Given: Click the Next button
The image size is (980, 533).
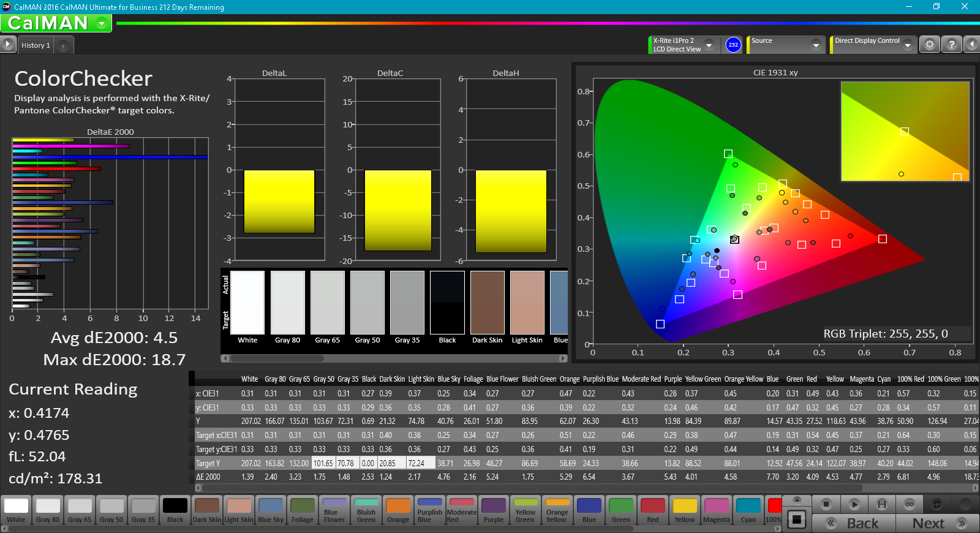Looking at the screenshot, I should click(937, 523).
